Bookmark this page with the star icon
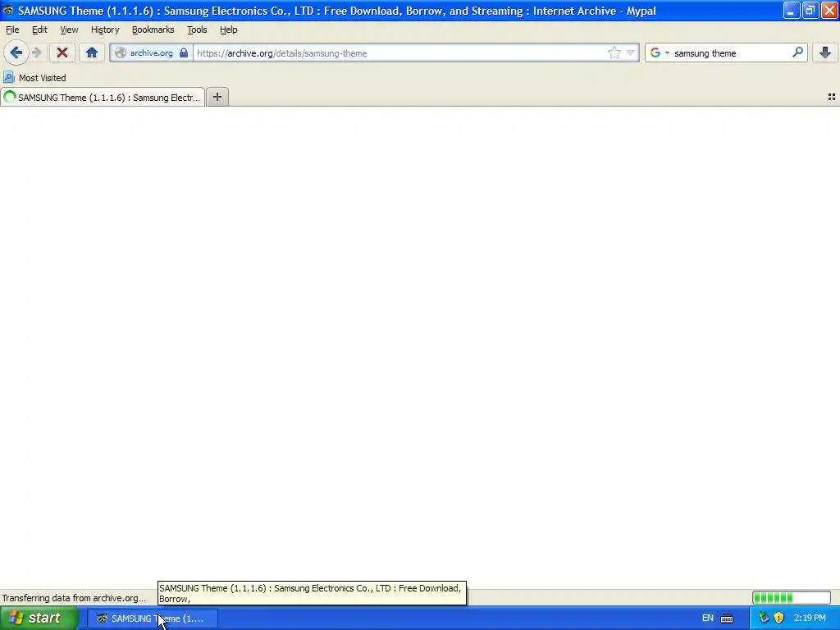This screenshot has width=840, height=630. pyautogui.click(x=614, y=52)
